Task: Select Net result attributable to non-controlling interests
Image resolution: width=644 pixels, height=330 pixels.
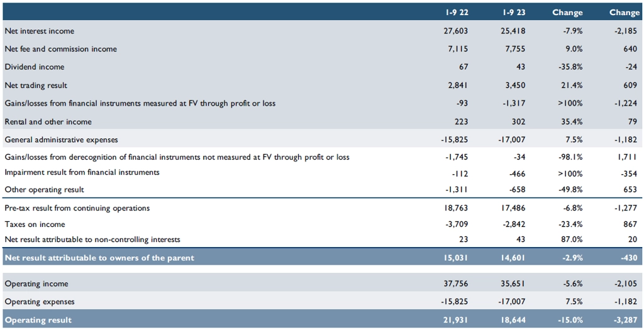Action: 92,239
